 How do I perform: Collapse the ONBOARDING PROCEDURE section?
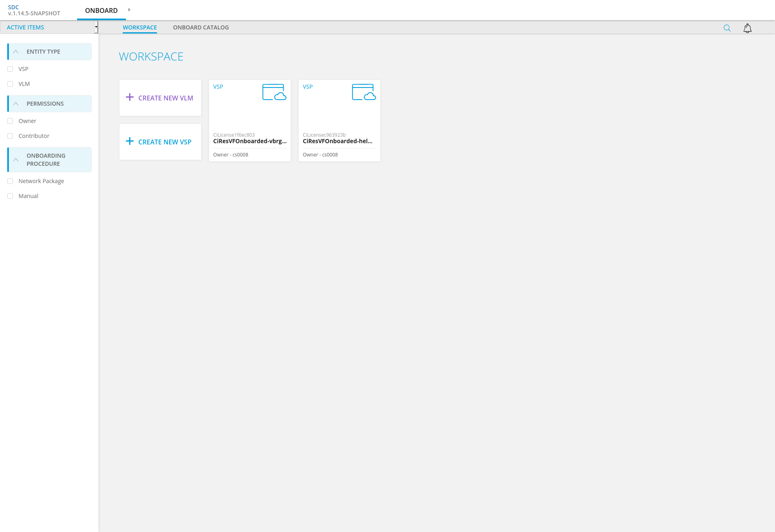(x=16, y=160)
